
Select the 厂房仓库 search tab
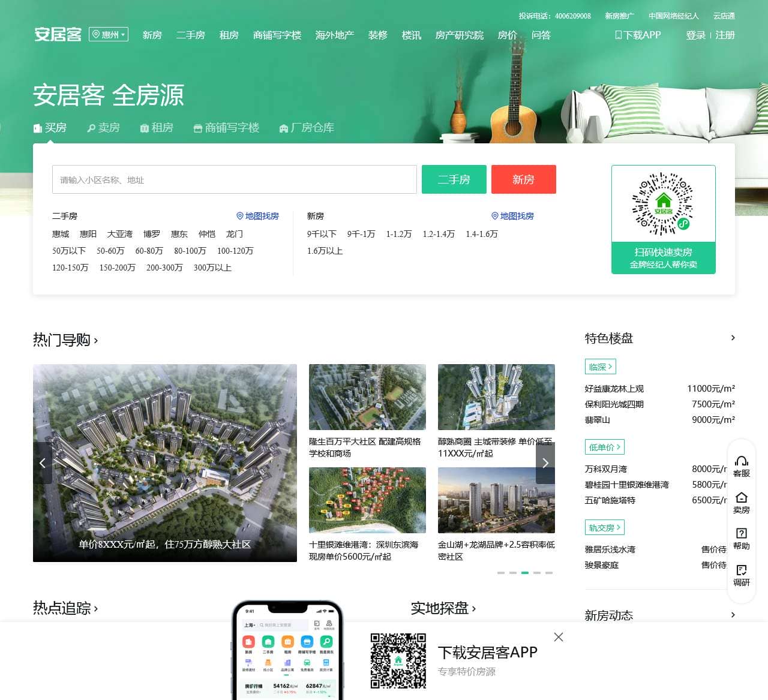[307, 128]
